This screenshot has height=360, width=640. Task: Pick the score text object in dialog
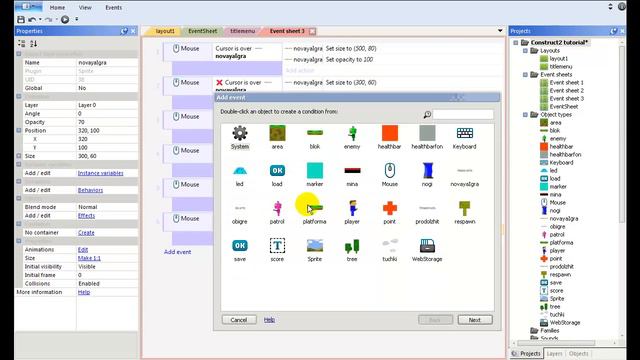(x=277, y=250)
